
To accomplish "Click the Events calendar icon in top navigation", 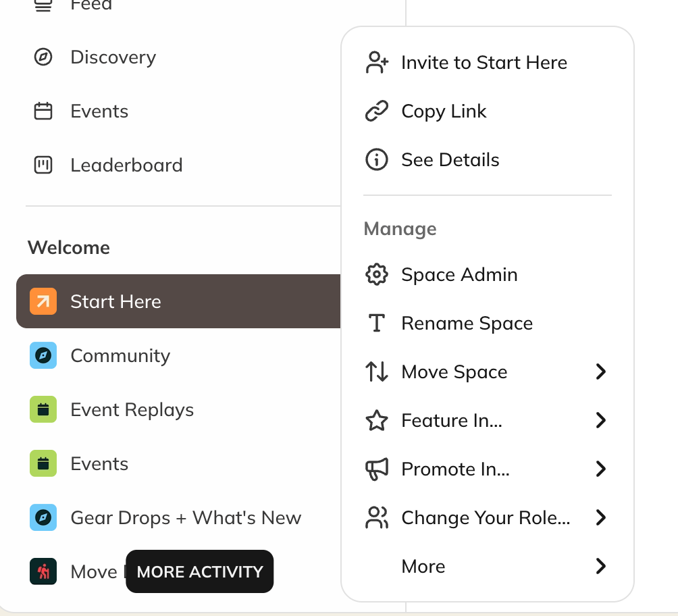I will point(43,111).
